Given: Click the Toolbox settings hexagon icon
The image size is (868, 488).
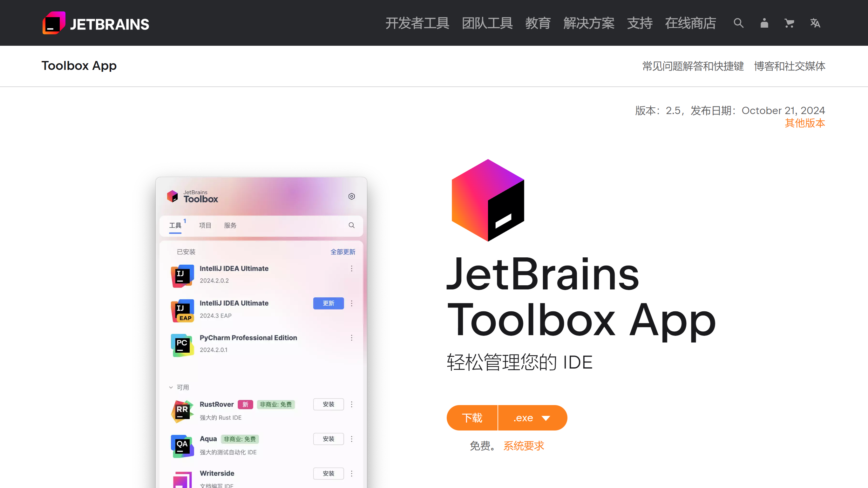Looking at the screenshot, I should tap(351, 196).
